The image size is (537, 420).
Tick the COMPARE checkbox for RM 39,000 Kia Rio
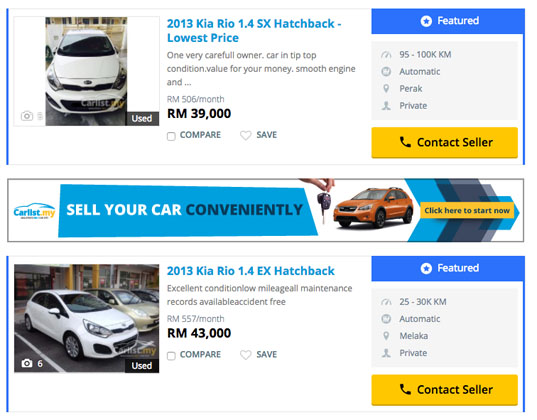click(171, 136)
